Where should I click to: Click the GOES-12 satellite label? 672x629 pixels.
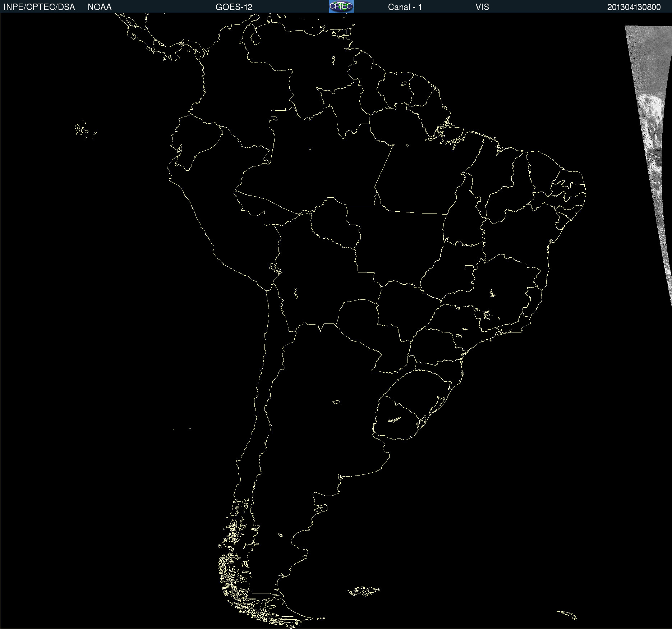(x=234, y=7)
